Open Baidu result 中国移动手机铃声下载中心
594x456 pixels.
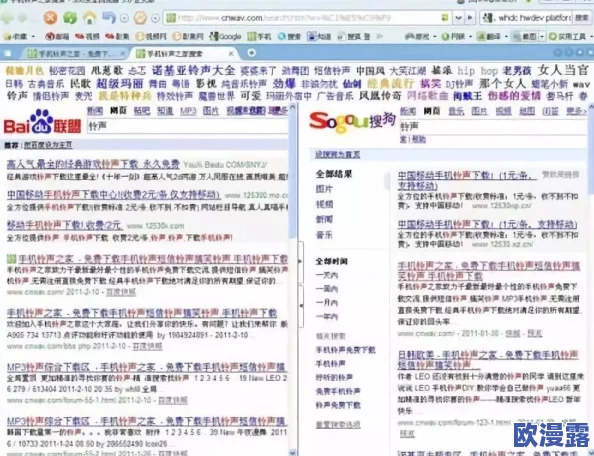point(113,195)
